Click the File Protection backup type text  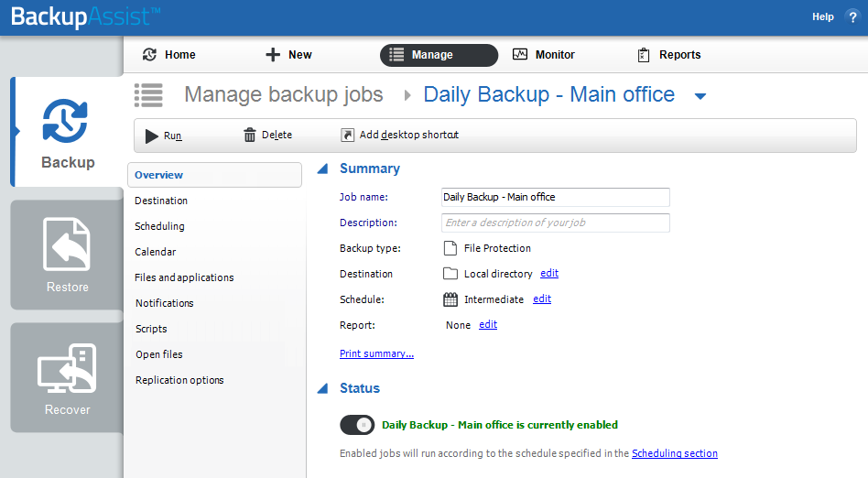[x=497, y=248]
